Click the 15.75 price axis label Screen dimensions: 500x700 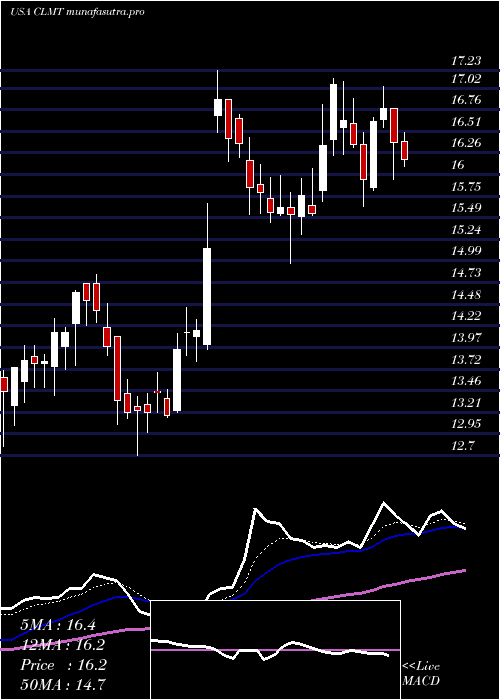(x=467, y=187)
